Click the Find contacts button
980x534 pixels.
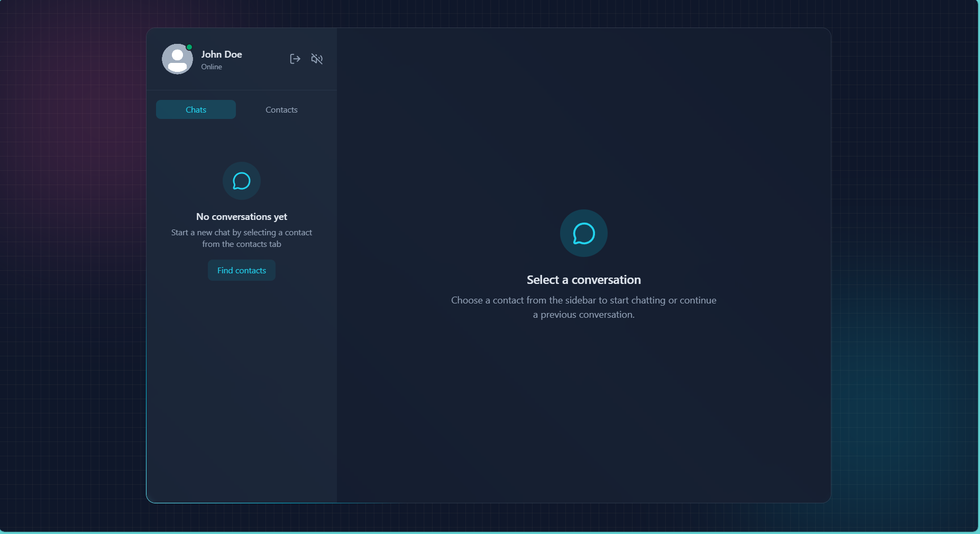click(x=242, y=270)
